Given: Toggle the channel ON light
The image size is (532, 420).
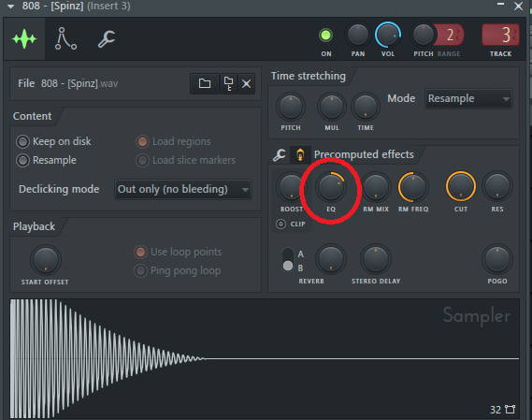Looking at the screenshot, I should [325, 36].
